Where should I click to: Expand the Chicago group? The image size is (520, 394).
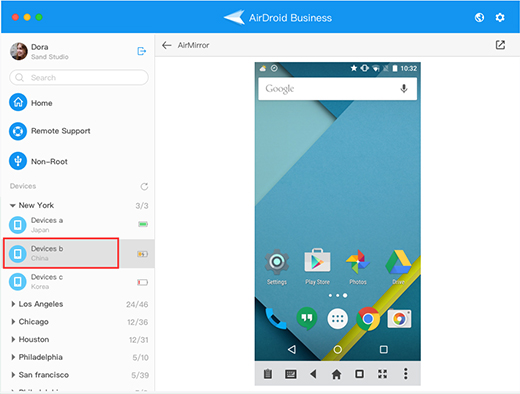coord(13,322)
